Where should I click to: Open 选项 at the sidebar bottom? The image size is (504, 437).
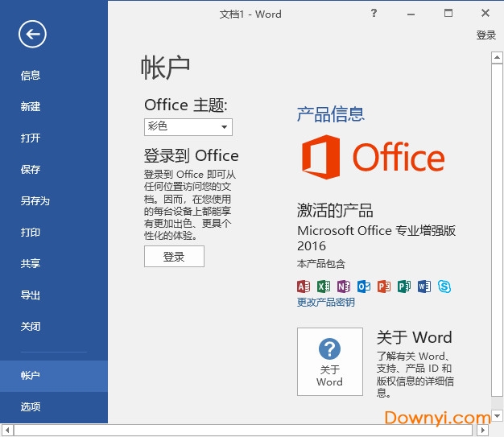click(x=31, y=407)
